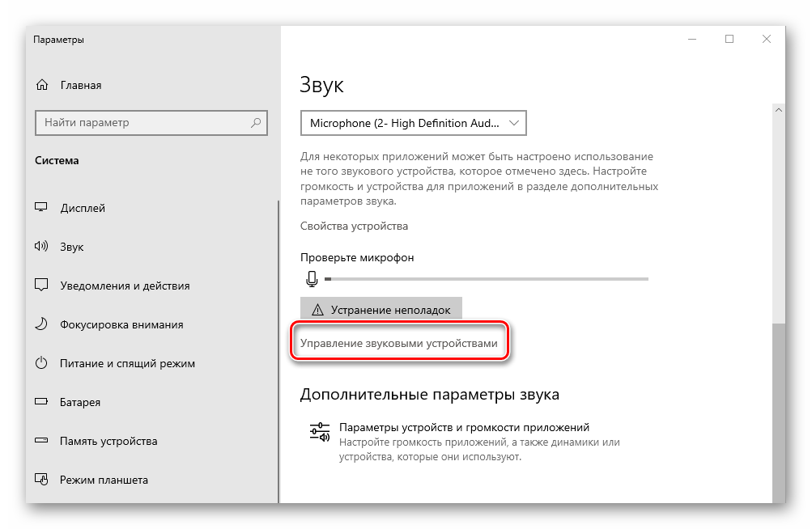Click the Уведомления и действия icon
The width and height of the screenshot is (812, 529).
click(x=41, y=286)
